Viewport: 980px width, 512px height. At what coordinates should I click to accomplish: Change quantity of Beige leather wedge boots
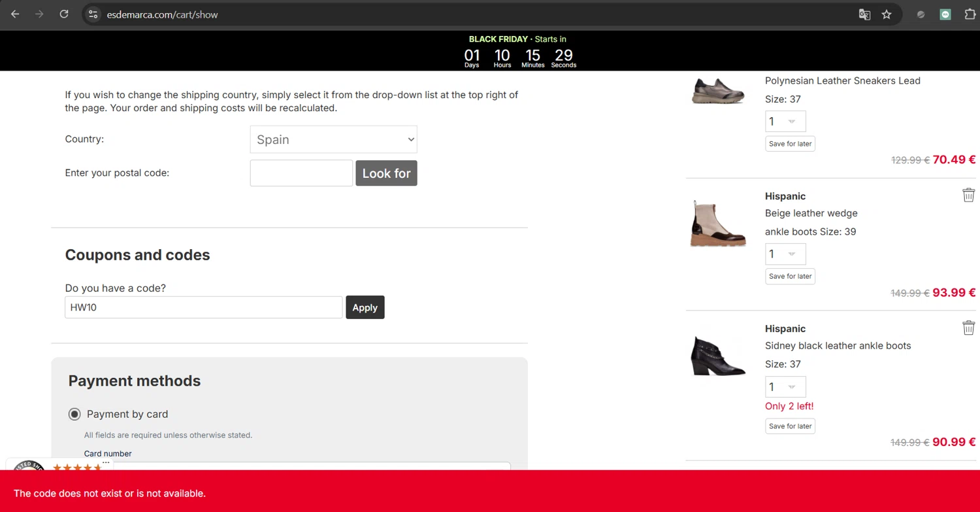[785, 254]
